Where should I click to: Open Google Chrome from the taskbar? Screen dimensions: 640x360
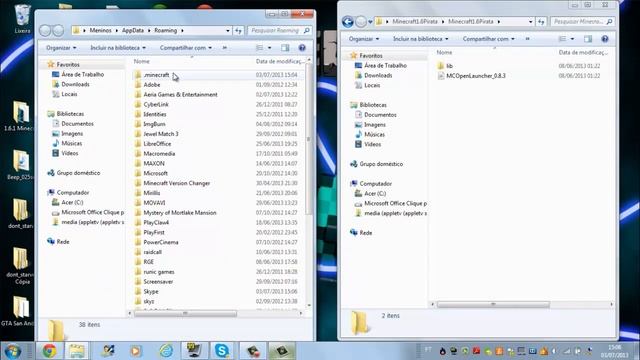pyautogui.click(x=49, y=351)
